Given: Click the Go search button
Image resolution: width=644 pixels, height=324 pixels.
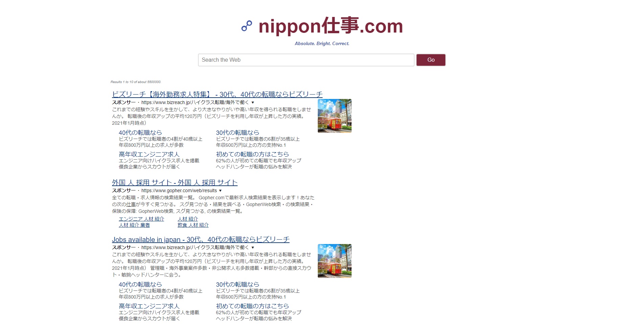Looking at the screenshot, I should coord(431,60).
